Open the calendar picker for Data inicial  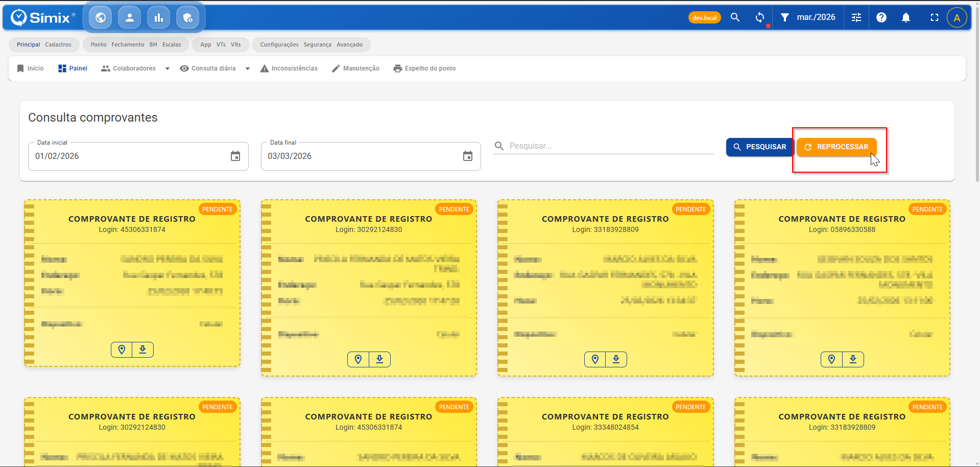[x=235, y=156]
